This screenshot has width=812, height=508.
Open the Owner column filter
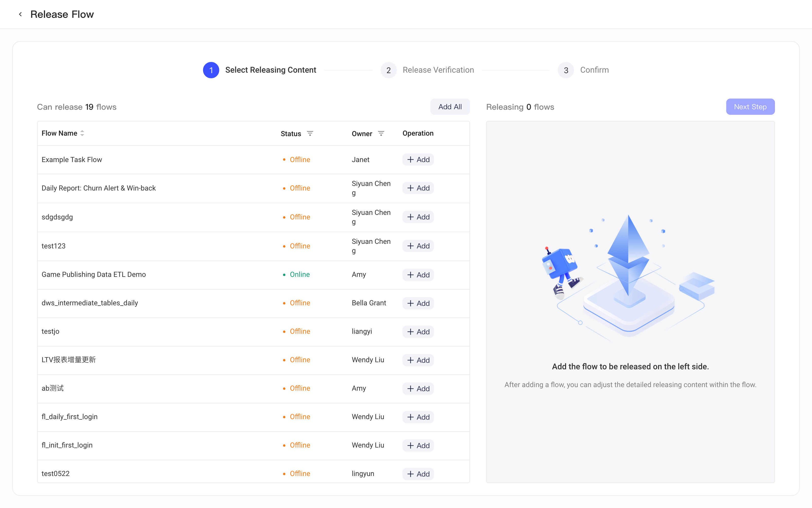(381, 133)
